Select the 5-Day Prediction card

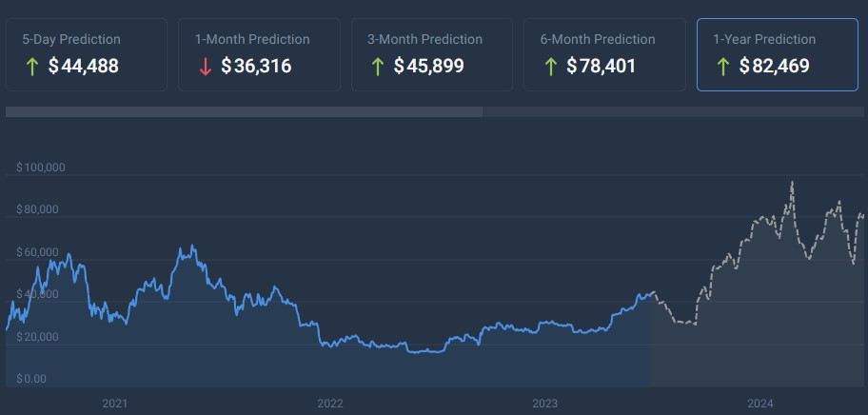click(x=86, y=54)
